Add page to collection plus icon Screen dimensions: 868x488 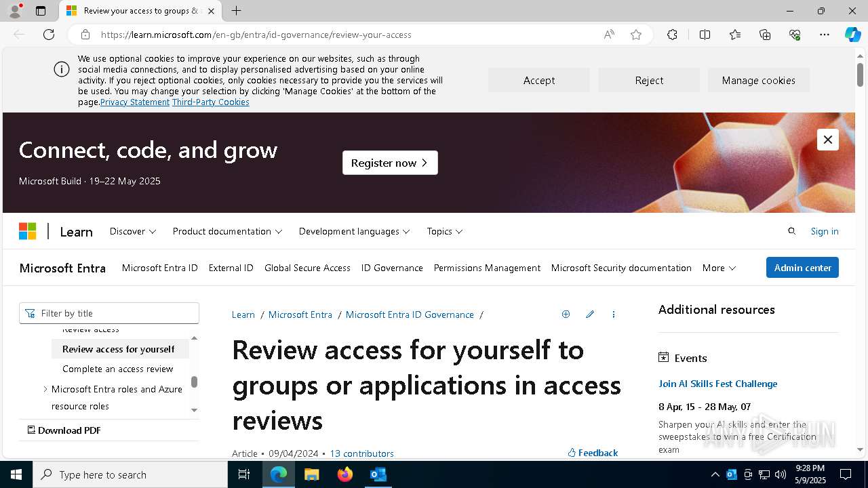tap(566, 314)
